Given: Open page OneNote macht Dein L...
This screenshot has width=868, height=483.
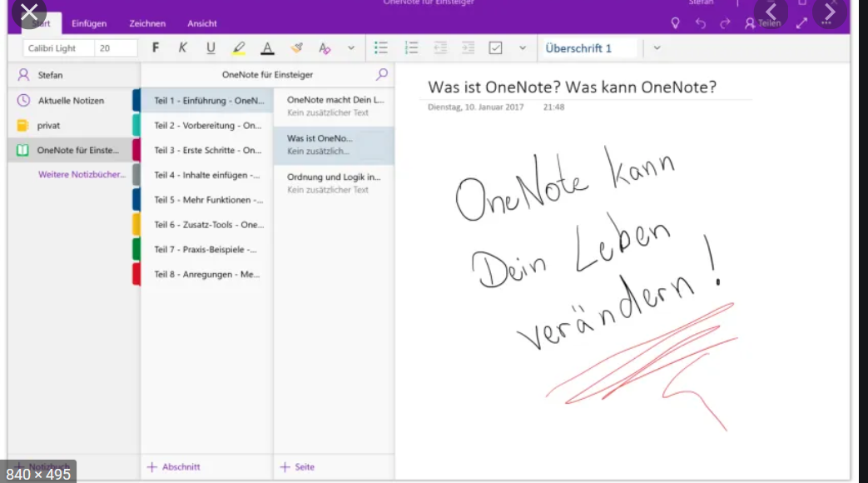Looking at the screenshot, I should coord(334,106).
